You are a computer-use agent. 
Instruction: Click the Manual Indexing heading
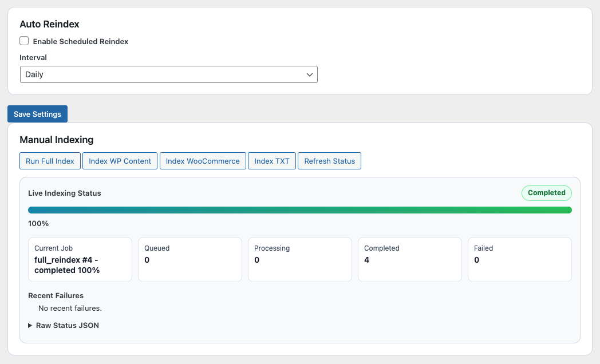[x=57, y=140]
